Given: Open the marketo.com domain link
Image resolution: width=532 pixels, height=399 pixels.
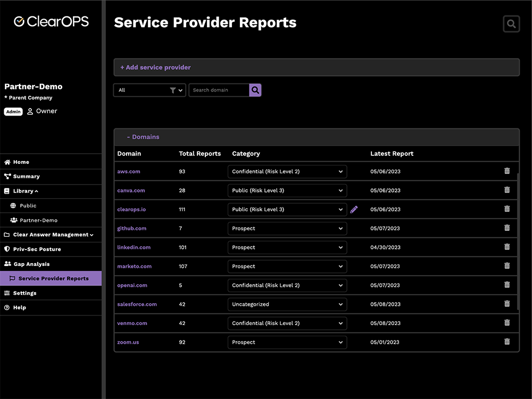Looking at the screenshot, I should (x=135, y=267).
